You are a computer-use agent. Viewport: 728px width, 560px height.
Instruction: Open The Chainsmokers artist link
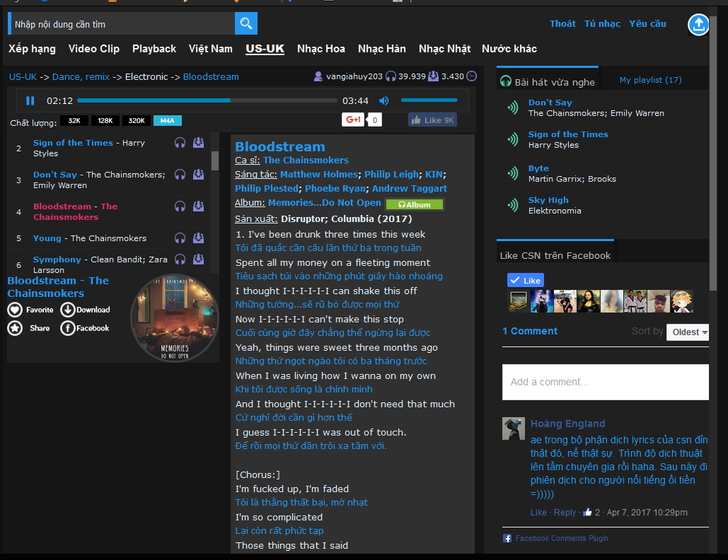point(306,160)
